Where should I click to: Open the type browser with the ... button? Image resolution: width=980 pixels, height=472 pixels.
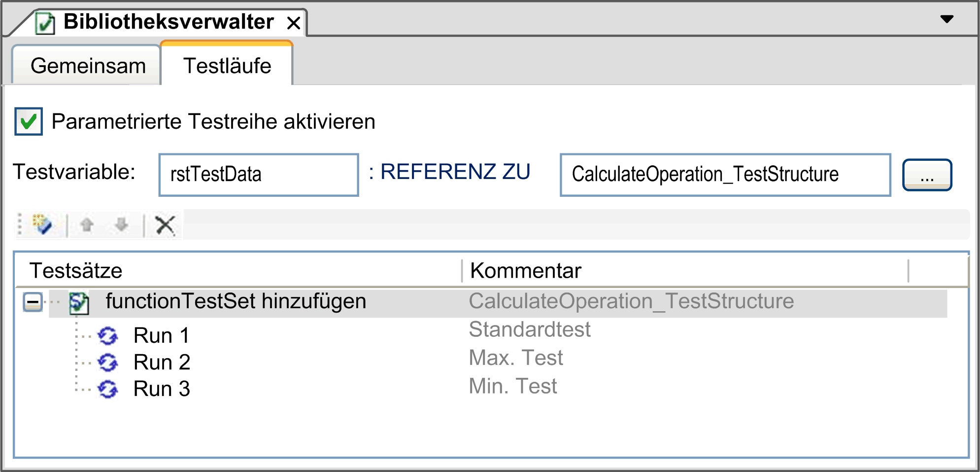tap(927, 174)
